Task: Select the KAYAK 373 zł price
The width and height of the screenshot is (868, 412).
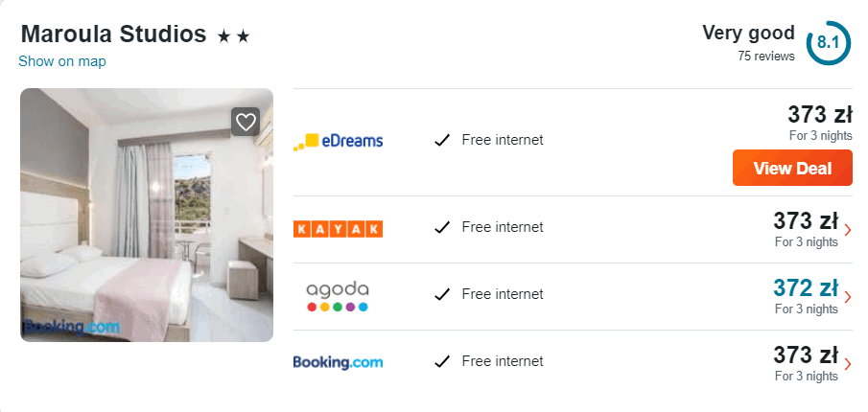Action: [805, 220]
